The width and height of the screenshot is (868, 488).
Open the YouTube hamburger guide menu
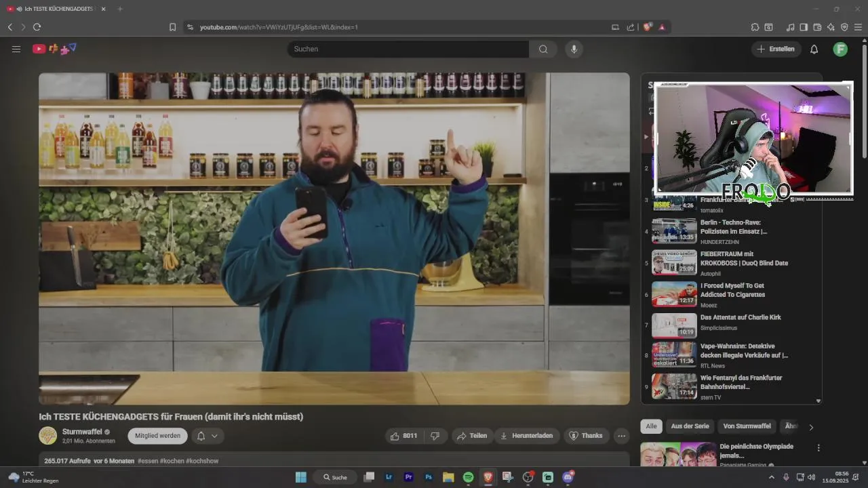(16, 49)
